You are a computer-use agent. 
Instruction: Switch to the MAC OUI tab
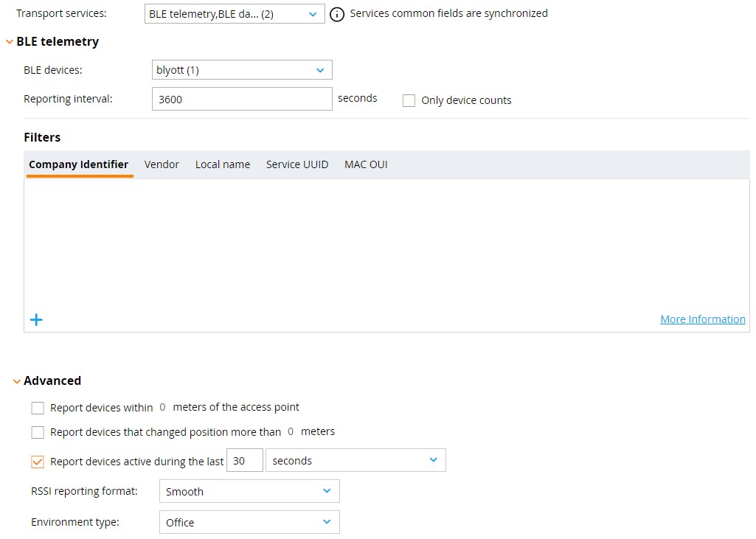[x=366, y=164]
